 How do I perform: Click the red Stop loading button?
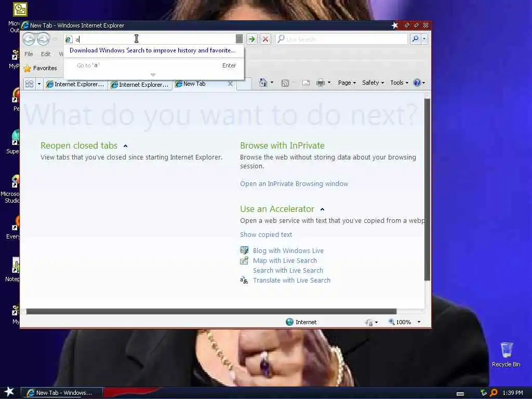[265, 39]
